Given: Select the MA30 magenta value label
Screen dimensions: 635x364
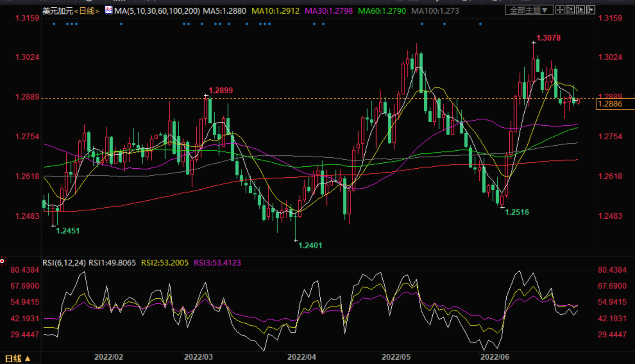Looking at the screenshot, I should (x=328, y=11).
